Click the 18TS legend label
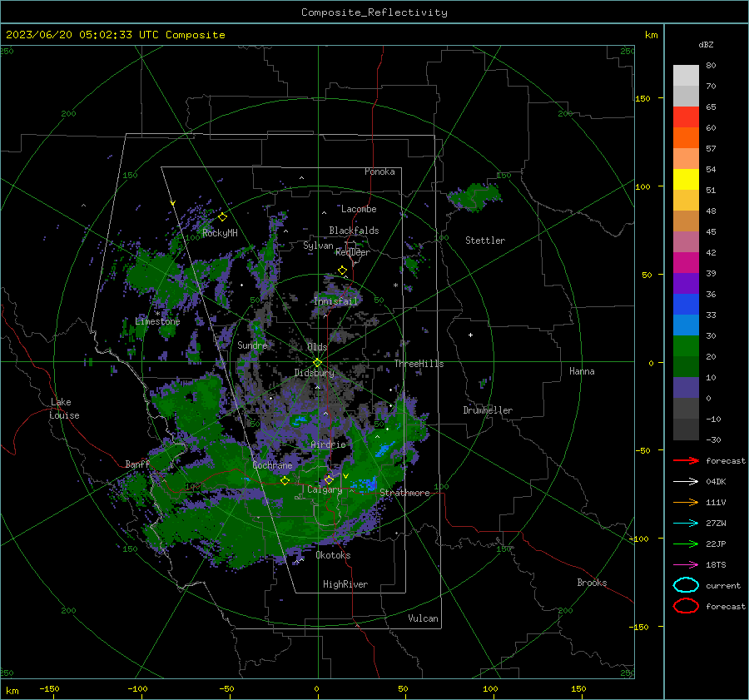The image size is (749, 700). [716, 565]
